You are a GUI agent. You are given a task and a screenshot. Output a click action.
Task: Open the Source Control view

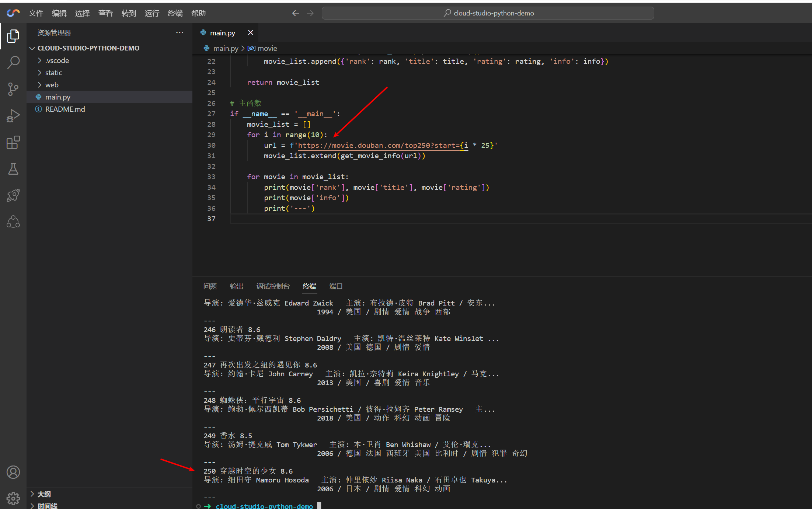[13, 89]
